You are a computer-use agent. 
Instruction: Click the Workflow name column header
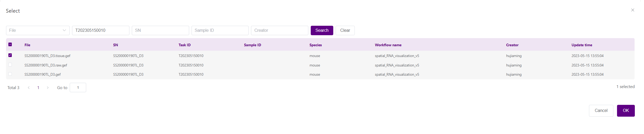click(388, 45)
